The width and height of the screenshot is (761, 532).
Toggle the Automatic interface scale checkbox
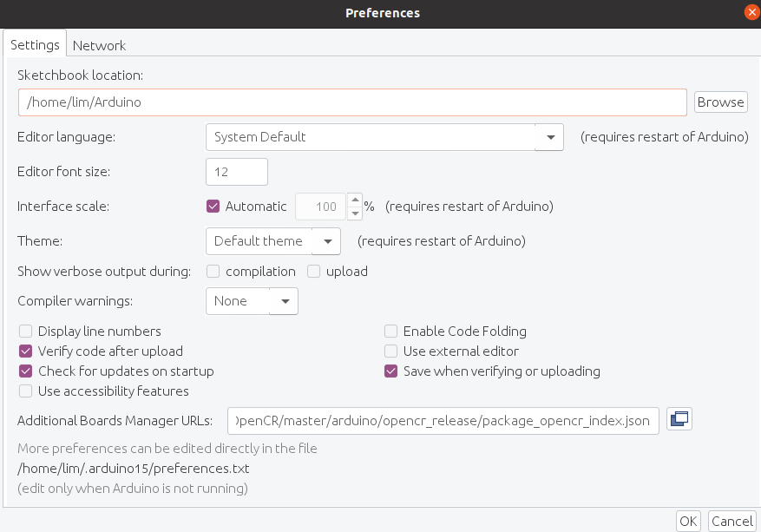[213, 207]
